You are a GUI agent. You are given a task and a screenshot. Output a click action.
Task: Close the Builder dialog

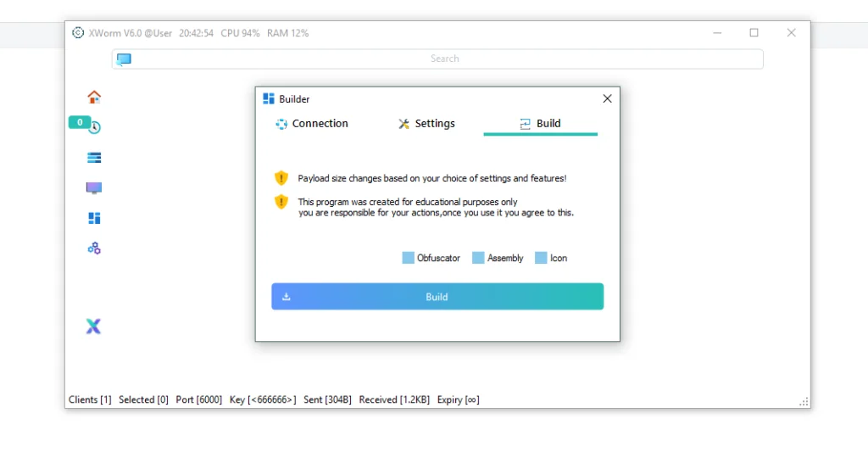pos(607,98)
